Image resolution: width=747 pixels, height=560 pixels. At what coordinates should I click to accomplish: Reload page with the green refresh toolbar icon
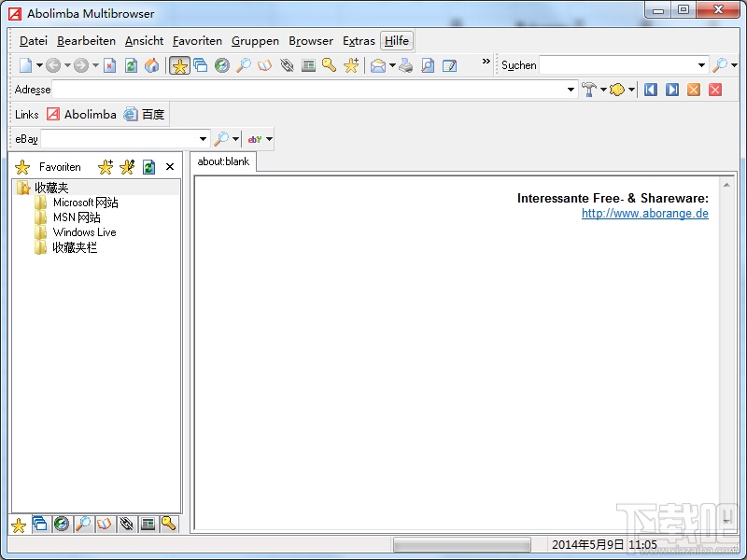click(131, 65)
